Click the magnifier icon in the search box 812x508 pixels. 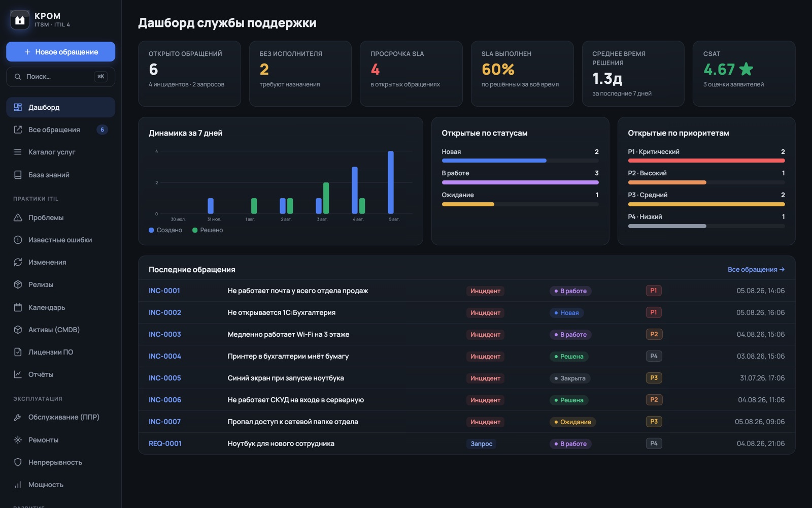coord(18,77)
